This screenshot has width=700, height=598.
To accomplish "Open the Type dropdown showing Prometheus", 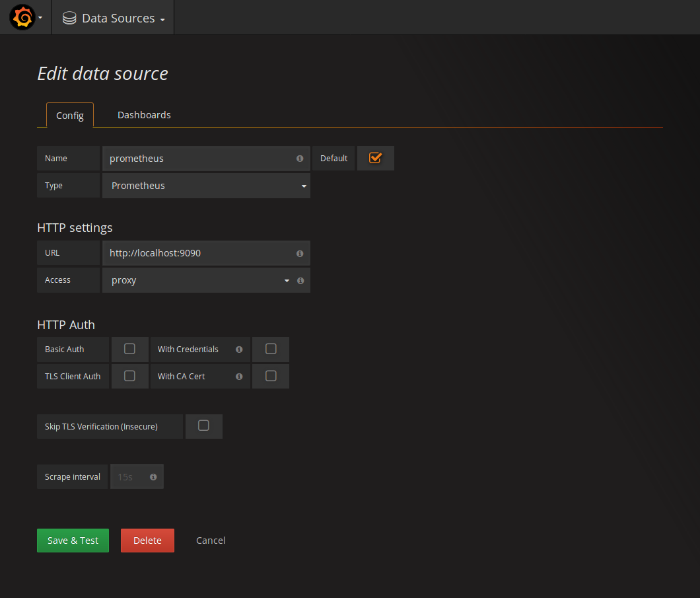I will pyautogui.click(x=206, y=186).
